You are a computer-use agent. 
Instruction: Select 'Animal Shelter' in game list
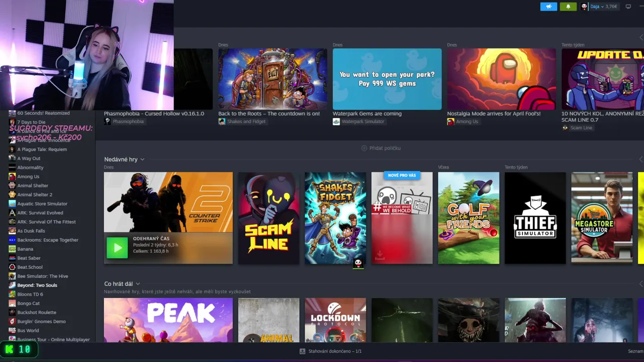click(x=33, y=186)
